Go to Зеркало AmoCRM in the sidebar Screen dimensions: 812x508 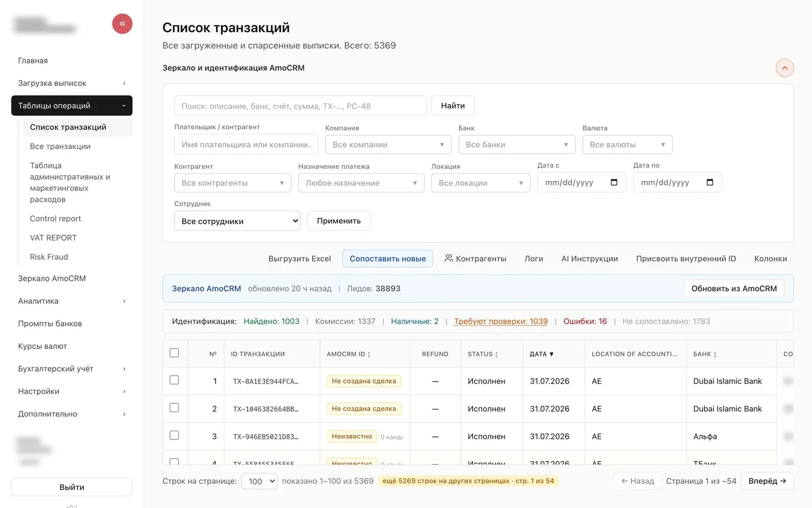tap(52, 278)
